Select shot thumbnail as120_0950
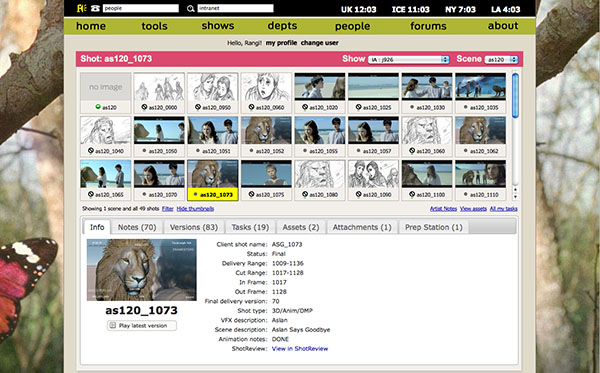Viewport: 600px width, 373px height. (213, 93)
